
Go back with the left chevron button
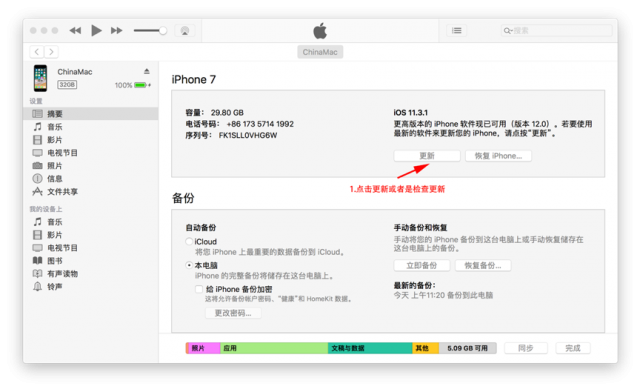click(x=37, y=52)
